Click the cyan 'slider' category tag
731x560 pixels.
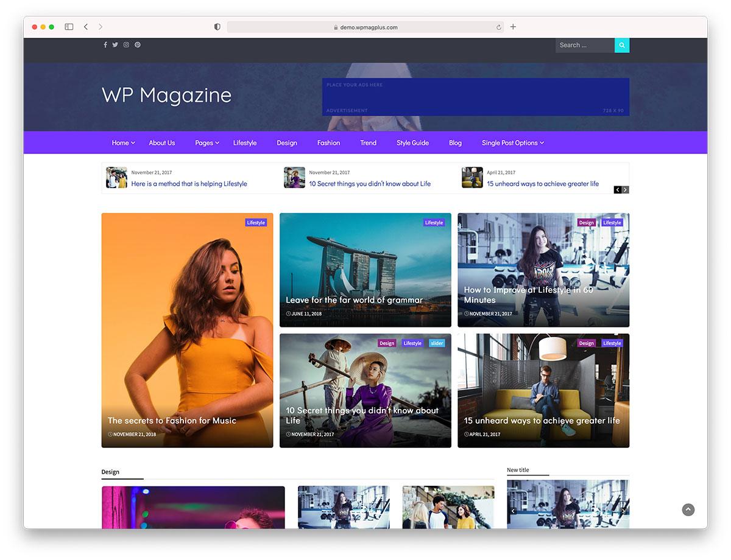pyautogui.click(x=437, y=343)
